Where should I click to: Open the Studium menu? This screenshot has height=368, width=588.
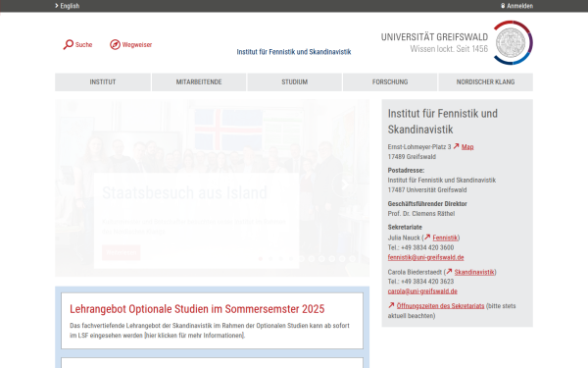pyautogui.click(x=294, y=81)
